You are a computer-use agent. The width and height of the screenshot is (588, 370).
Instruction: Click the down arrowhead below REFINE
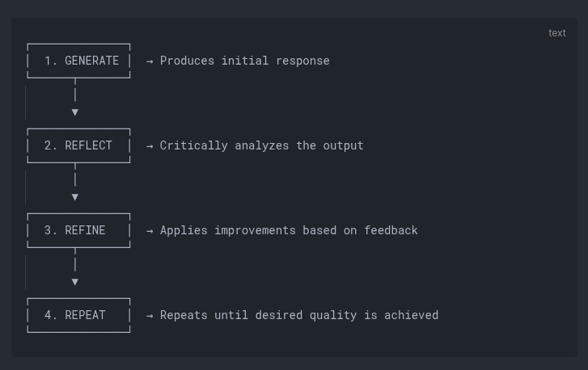tap(75, 282)
